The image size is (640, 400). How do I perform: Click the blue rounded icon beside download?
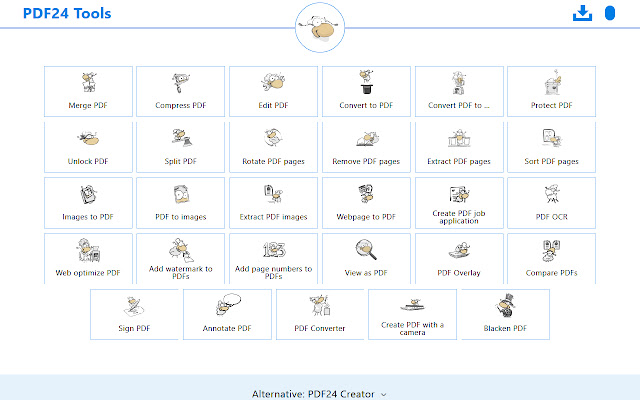(610, 13)
